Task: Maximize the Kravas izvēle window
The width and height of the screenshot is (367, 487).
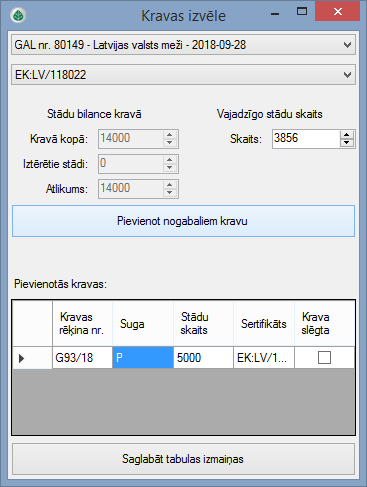Action: click(x=302, y=12)
